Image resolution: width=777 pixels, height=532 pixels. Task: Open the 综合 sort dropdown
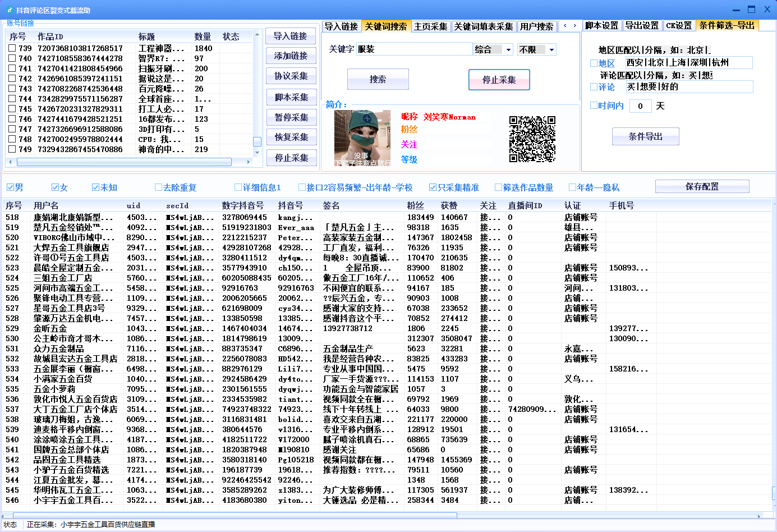pos(493,49)
